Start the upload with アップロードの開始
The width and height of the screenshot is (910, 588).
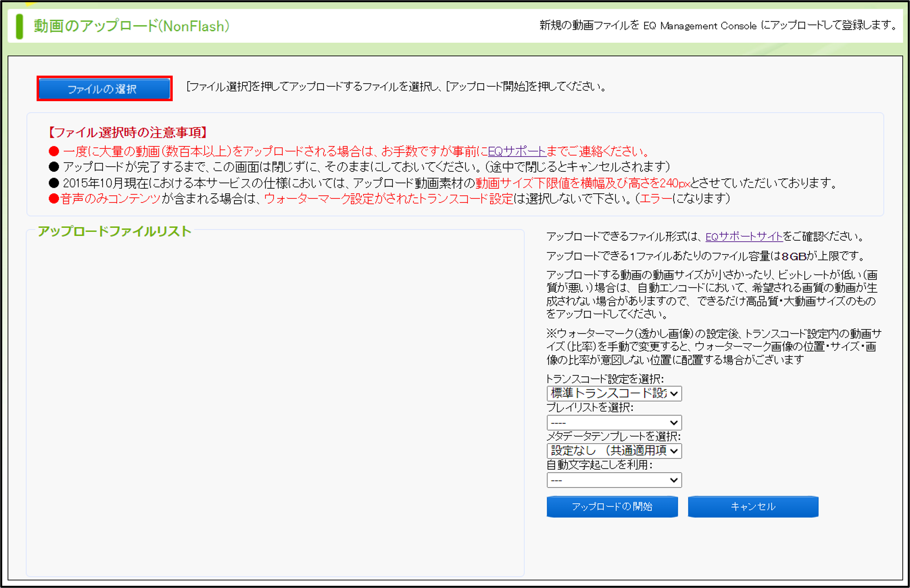(x=612, y=506)
